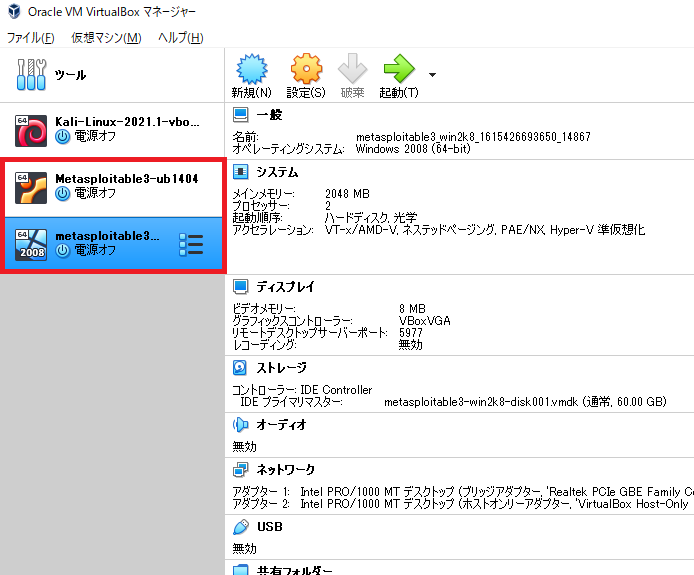This screenshot has height=575, width=694.
Task: Click the オーディオ audio speaker icon
Action: [241, 424]
